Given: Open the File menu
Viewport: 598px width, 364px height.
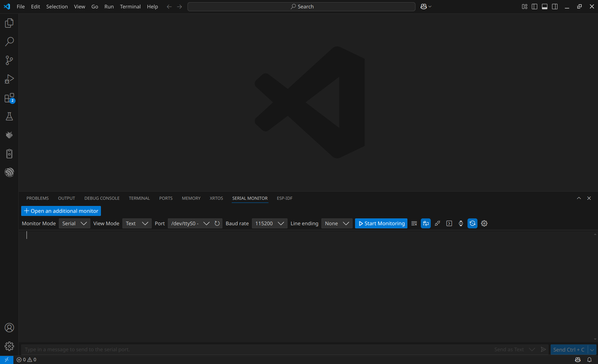Looking at the screenshot, I should (x=21, y=7).
